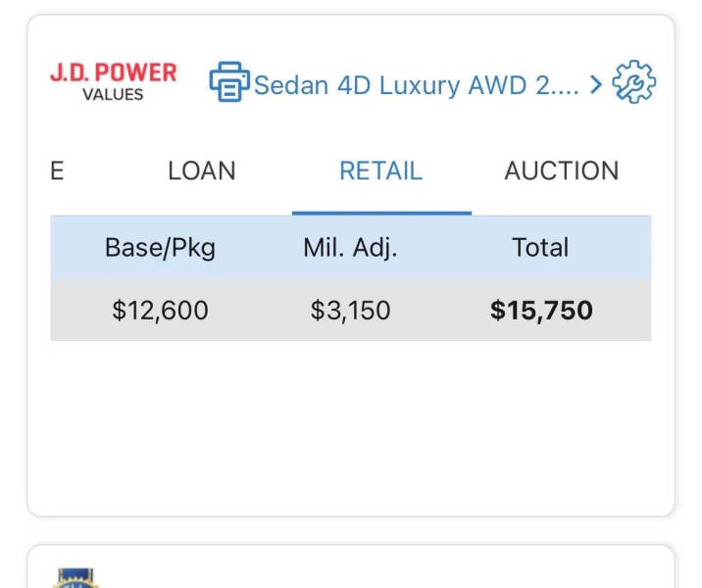Click the Mil. Adj. column header
Screen dimensions: 702x588
click(x=350, y=247)
